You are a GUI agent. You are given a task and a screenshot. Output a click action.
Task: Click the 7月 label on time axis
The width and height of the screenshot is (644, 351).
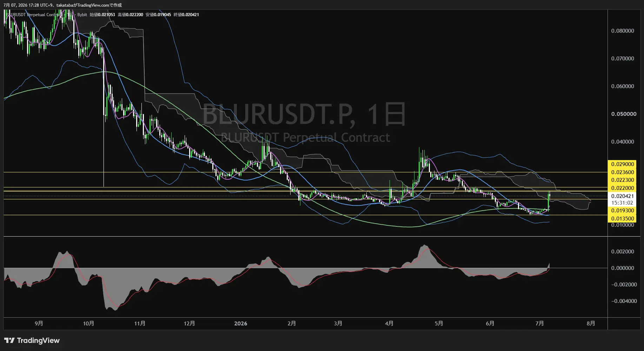pos(540,324)
